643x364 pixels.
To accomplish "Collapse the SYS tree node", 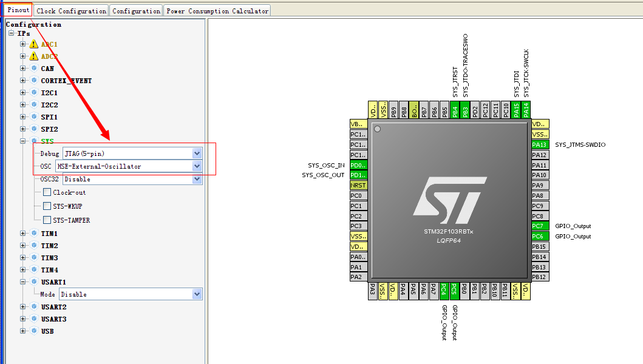I will [23, 141].
